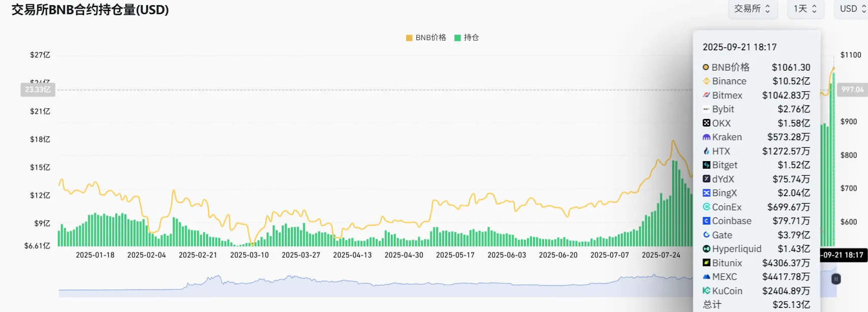Click the Binance logo in the tooltip
This screenshot has width=868, height=312.
pyautogui.click(x=706, y=81)
